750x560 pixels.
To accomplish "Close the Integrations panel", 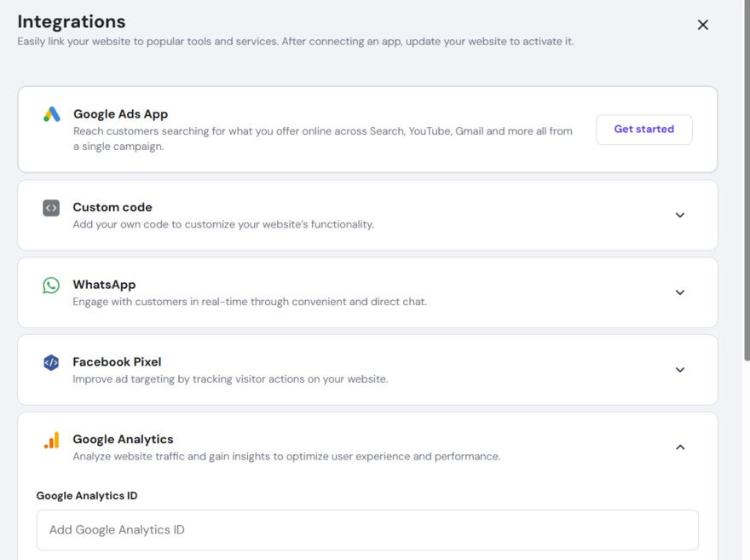I will tap(702, 25).
